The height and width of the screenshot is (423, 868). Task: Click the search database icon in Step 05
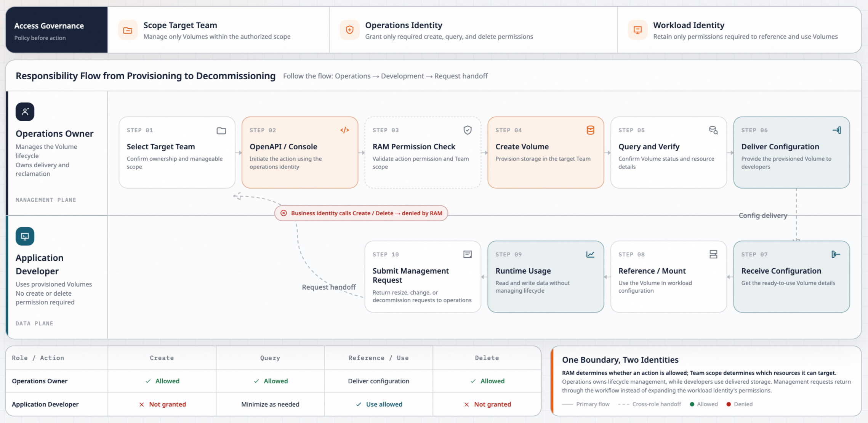[x=713, y=130]
